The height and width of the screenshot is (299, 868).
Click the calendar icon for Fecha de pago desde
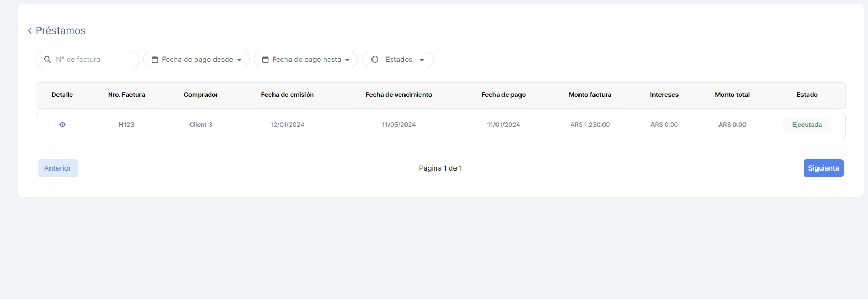(155, 60)
